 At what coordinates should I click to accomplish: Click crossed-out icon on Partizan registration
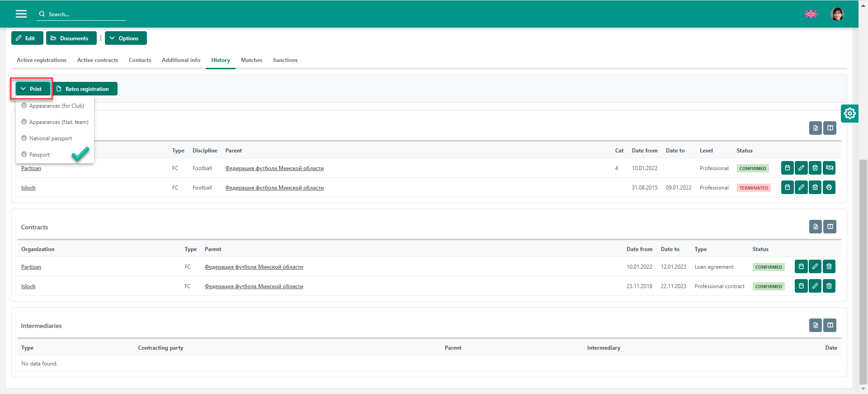pos(829,168)
